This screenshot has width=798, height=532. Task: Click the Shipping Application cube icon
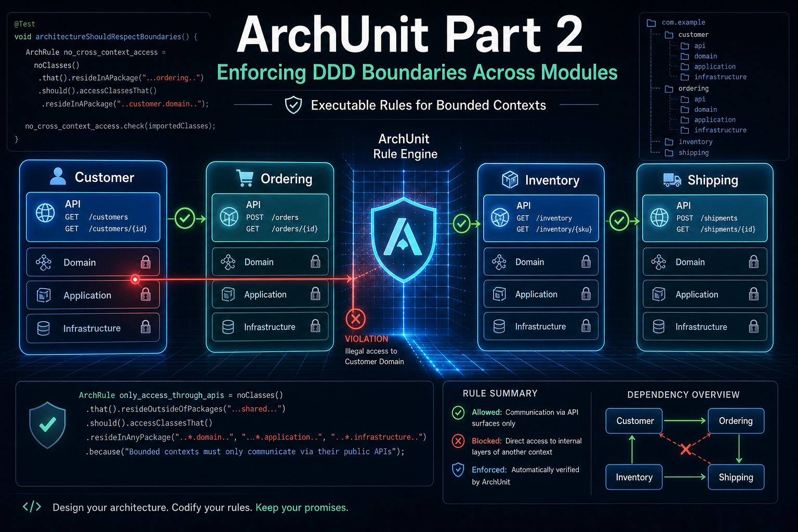tap(659, 295)
